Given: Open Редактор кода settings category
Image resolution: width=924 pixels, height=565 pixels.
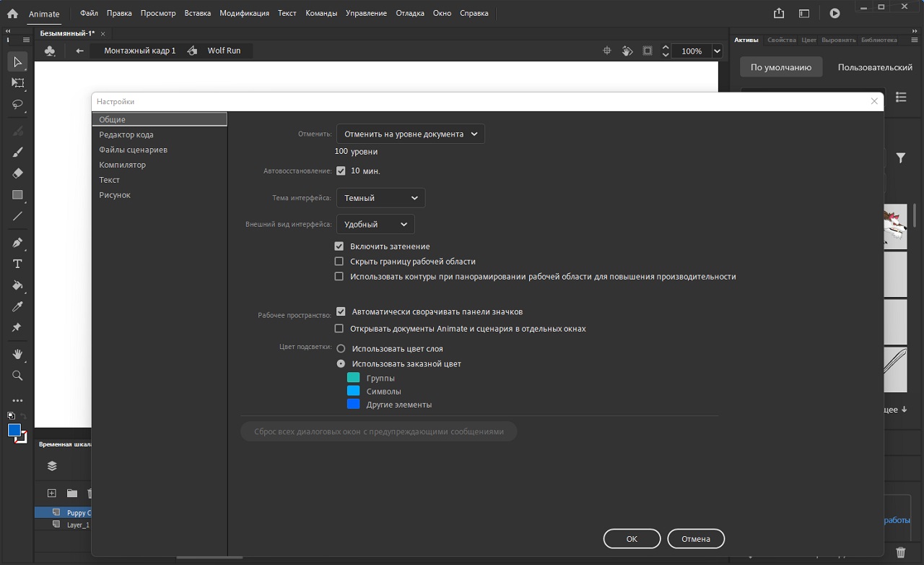Looking at the screenshot, I should click(126, 134).
